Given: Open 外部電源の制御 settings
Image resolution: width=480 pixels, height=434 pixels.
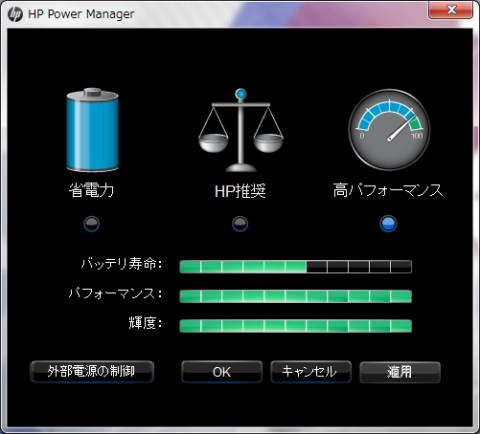Looking at the screenshot, I should point(92,371).
